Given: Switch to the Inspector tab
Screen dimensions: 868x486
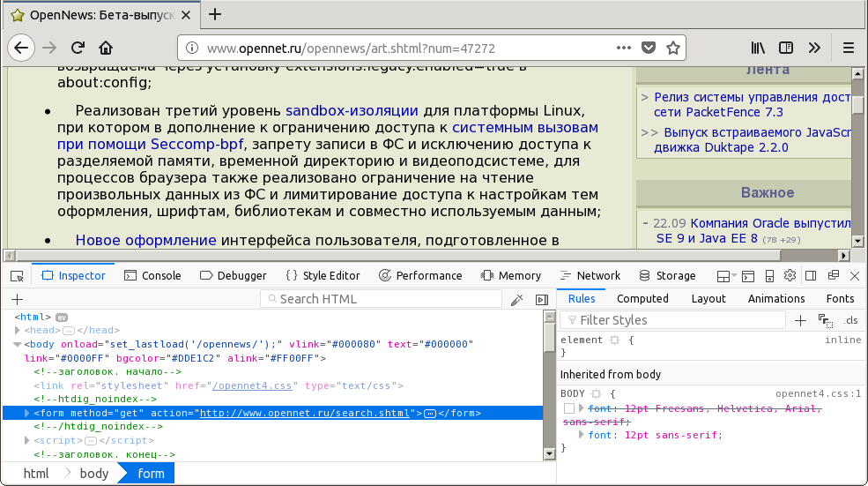Looking at the screenshot, I should click(x=73, y=275).
